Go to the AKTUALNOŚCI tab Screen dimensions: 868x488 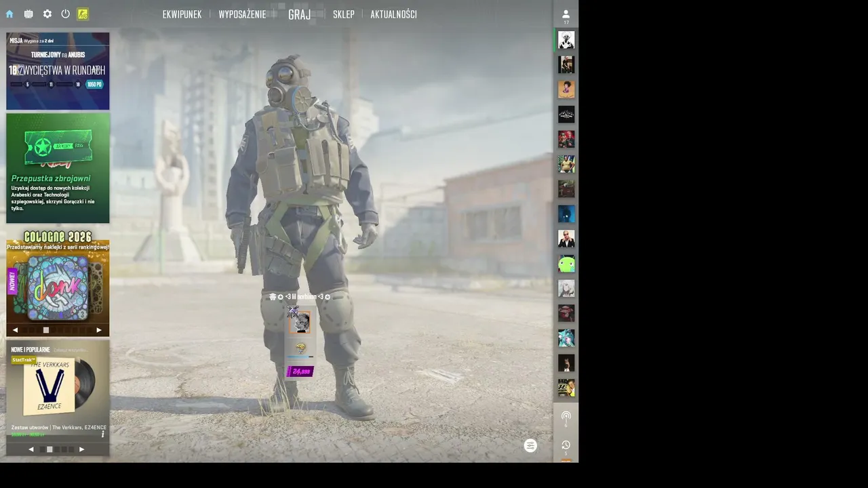point(393,14)
